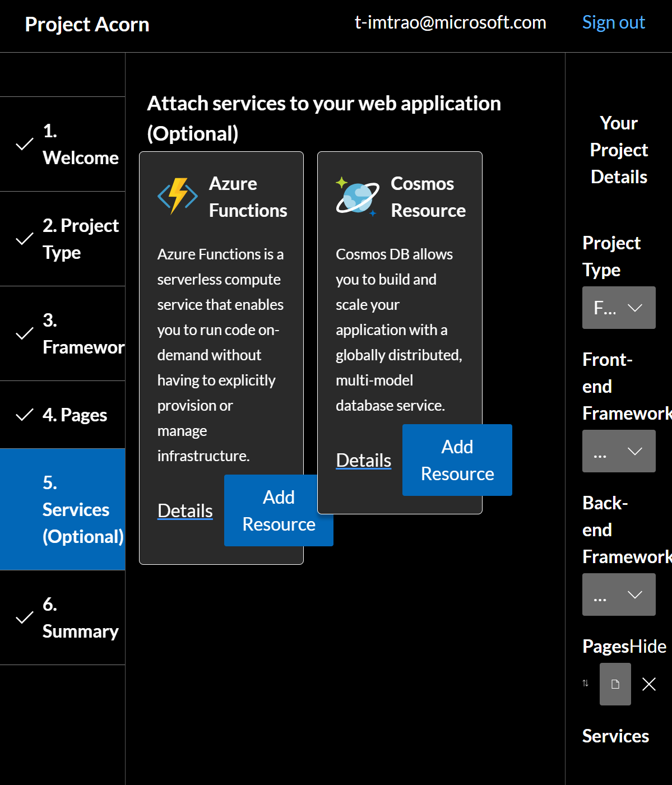Screen dimensions: 672x785
Task: Click the Services heading in details panel
Action: tap(615, 736)
